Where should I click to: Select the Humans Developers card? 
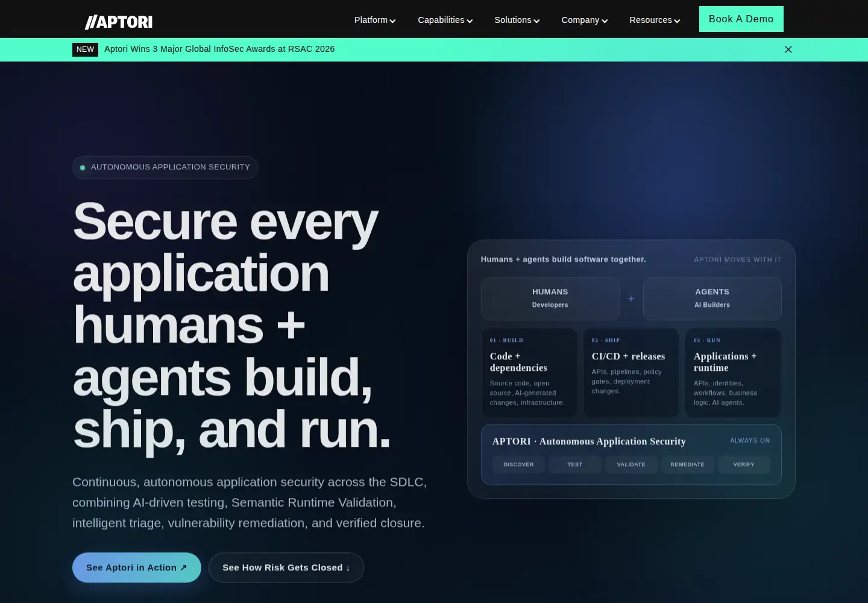point(550,298)
